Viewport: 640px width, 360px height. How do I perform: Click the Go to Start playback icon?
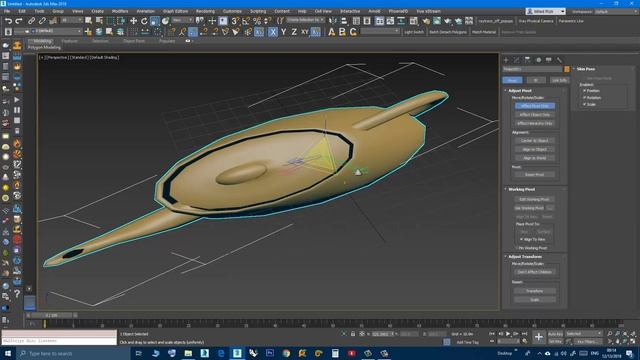pos(492,334)
